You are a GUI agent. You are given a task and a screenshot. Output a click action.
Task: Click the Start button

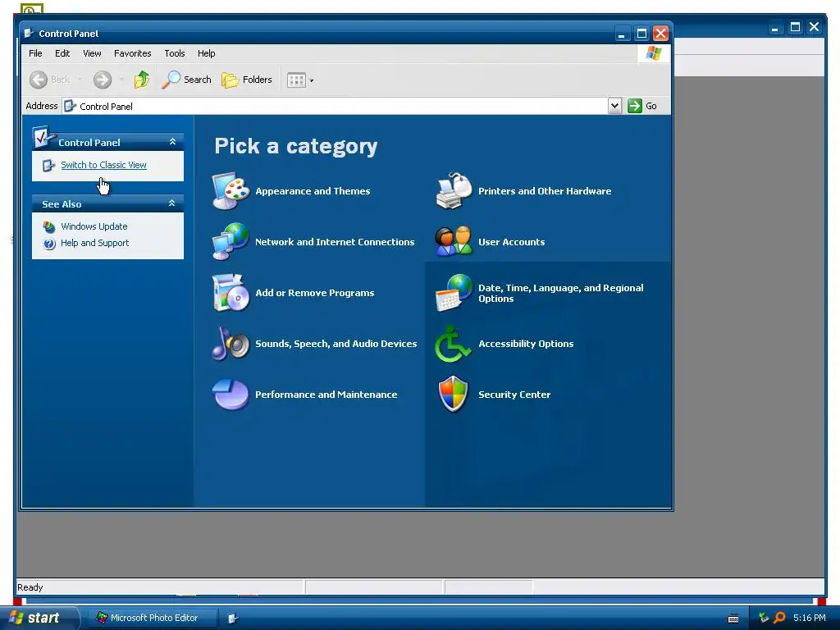[39, 618]
